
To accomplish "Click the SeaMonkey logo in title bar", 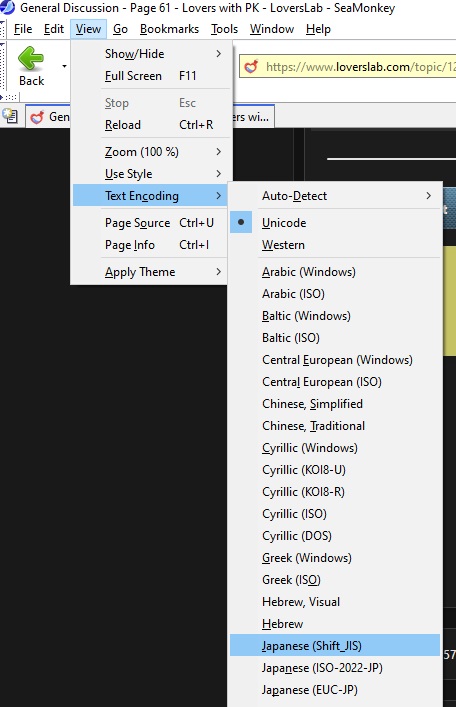I will click(8, 8).
